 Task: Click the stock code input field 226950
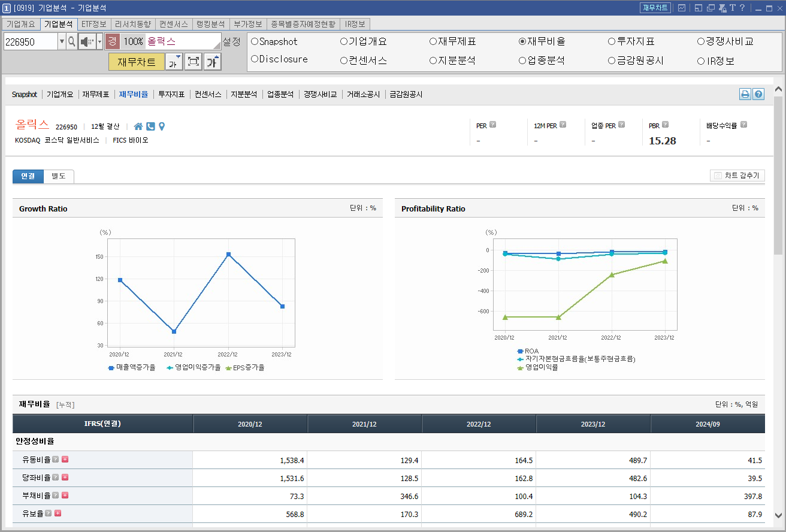[x=31, y=41]
